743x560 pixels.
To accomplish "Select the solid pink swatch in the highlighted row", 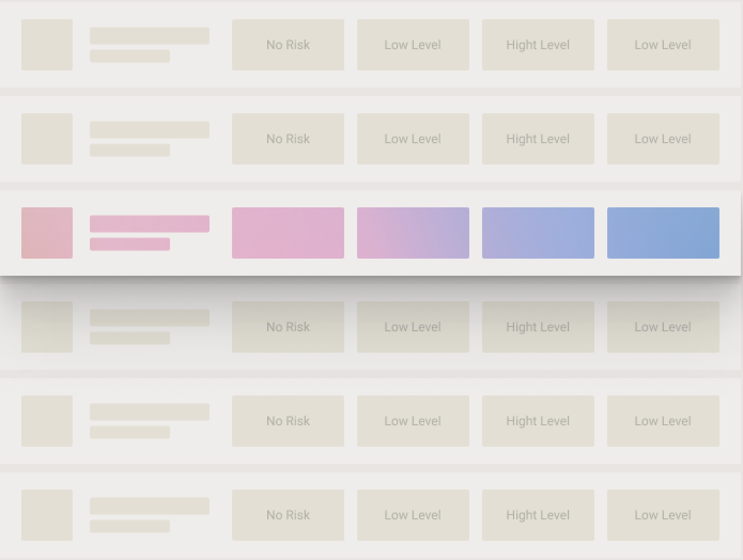I will [x=288, y=233].
